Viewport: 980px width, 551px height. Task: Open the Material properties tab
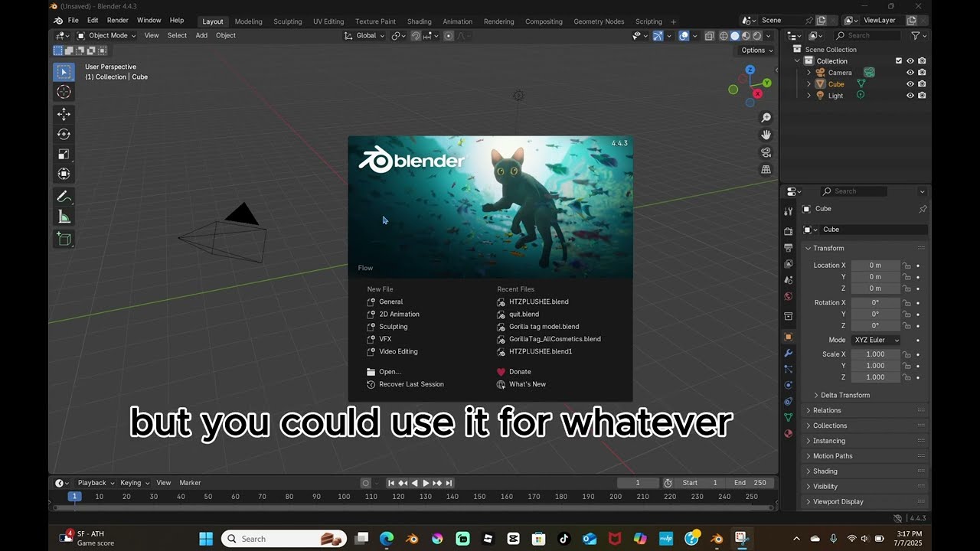pyautogui.click(x=789, y=433)
